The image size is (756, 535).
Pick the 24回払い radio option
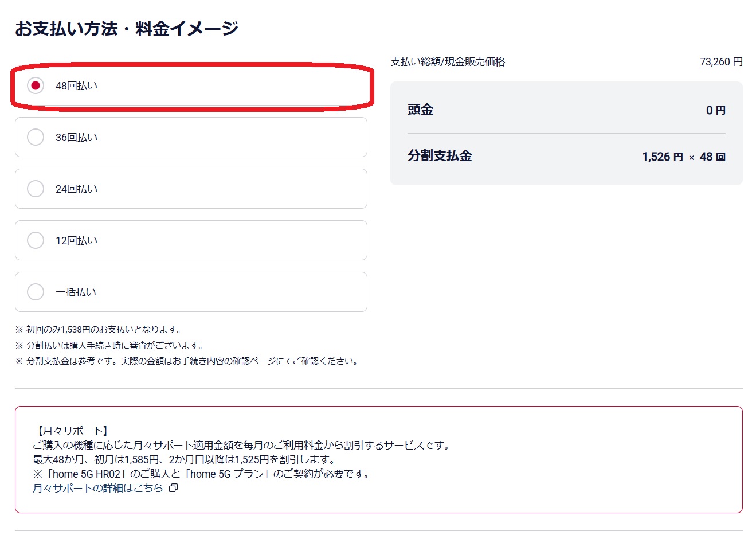pyautogui.click(x=191, y=189)
